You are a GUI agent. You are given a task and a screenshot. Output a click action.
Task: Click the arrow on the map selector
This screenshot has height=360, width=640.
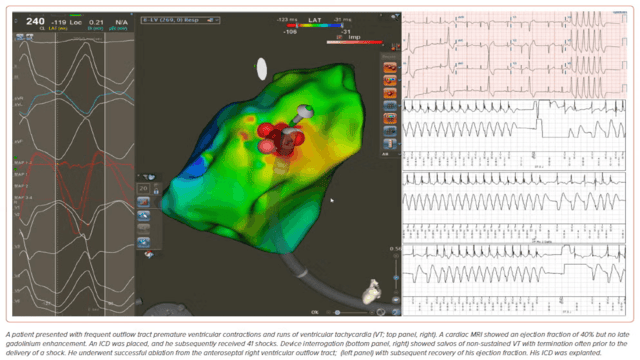point(217,20)
